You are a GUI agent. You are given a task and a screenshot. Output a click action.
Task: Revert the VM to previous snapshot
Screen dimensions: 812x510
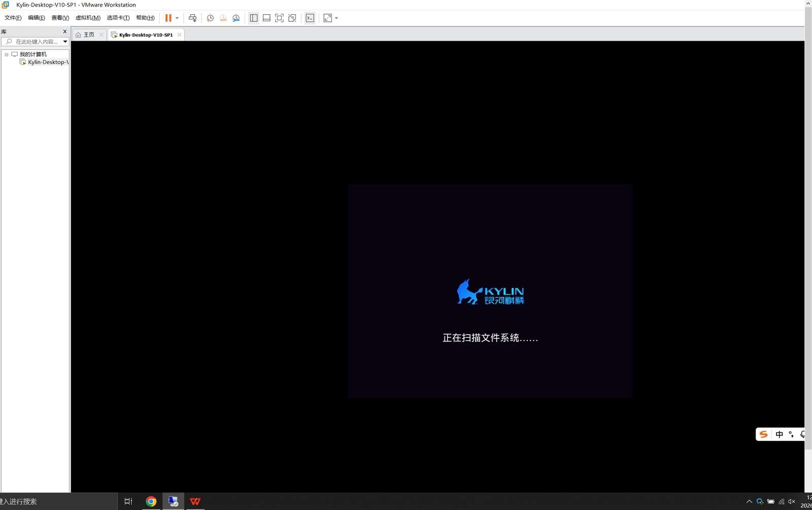click(223, 18)
